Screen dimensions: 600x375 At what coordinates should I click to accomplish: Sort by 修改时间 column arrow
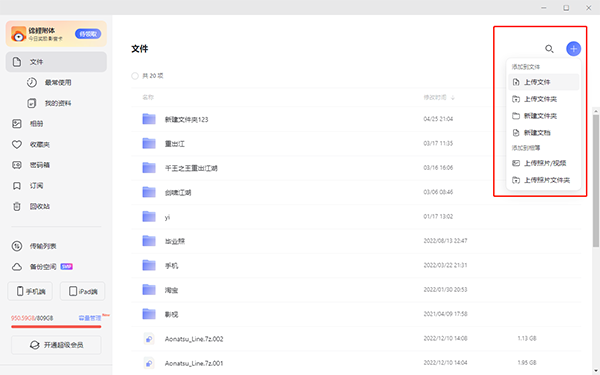point(453,98)
